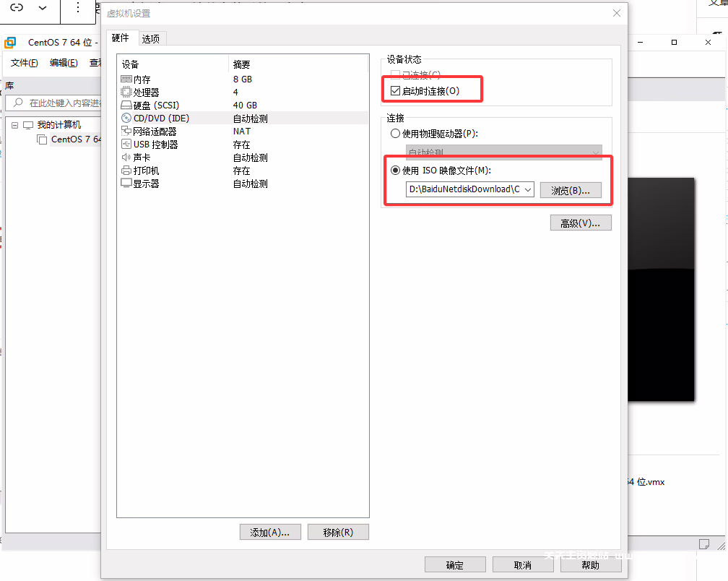Click USB 控制器 summary 存在
The width and height of the screenshot is (728, 581).
pyautogui.click(x=241, y=145)
